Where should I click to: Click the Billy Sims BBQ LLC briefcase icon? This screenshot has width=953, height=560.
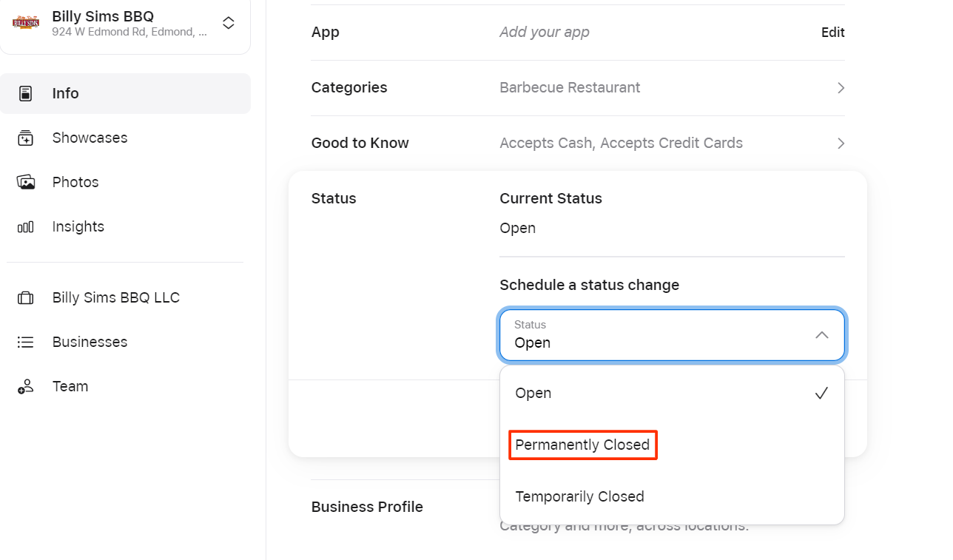[x=26, y=298]
